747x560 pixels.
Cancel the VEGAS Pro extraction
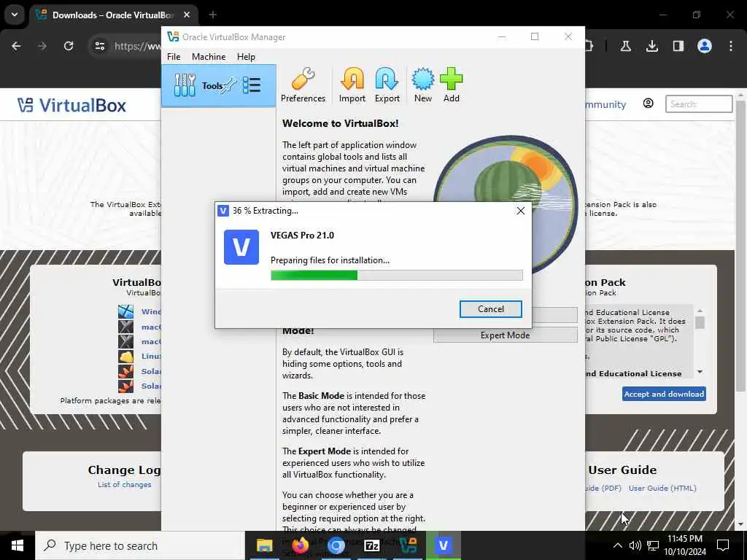point(491,309)
